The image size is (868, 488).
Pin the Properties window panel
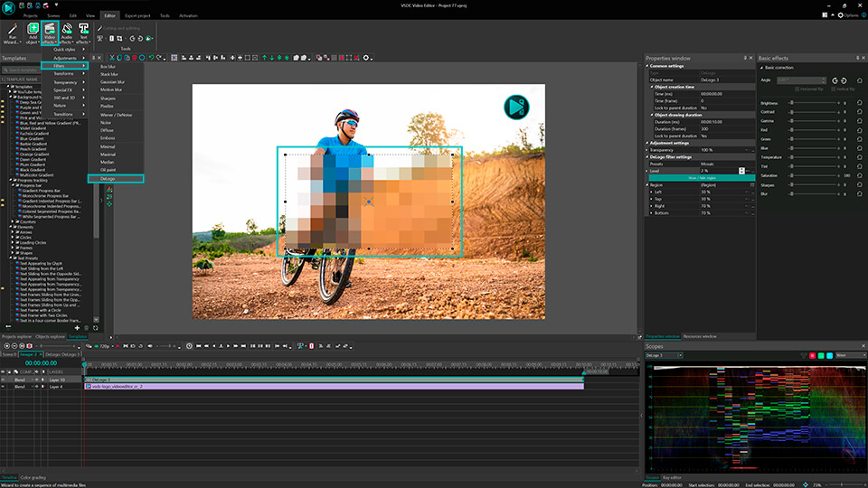(x=744, y=58)
